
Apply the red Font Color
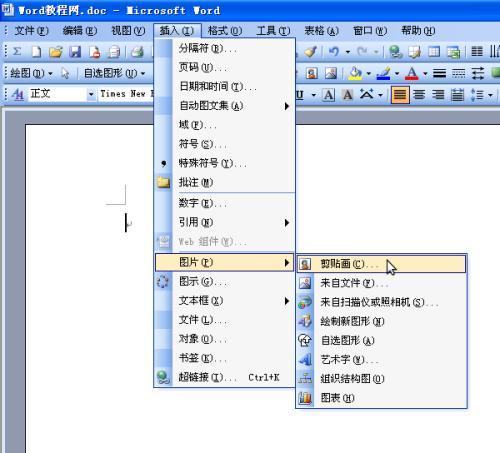tap(412, 73)
